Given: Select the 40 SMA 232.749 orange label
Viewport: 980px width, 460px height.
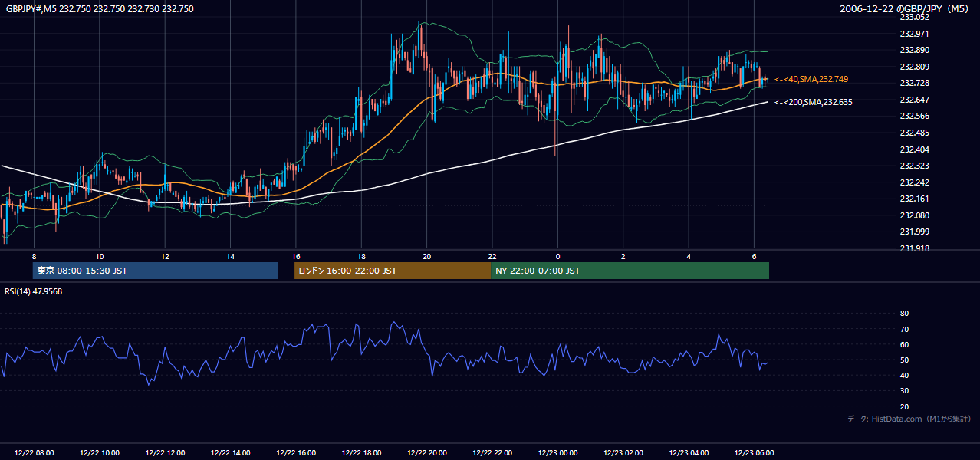Looking at the screenshot, I should pos(811,79).
